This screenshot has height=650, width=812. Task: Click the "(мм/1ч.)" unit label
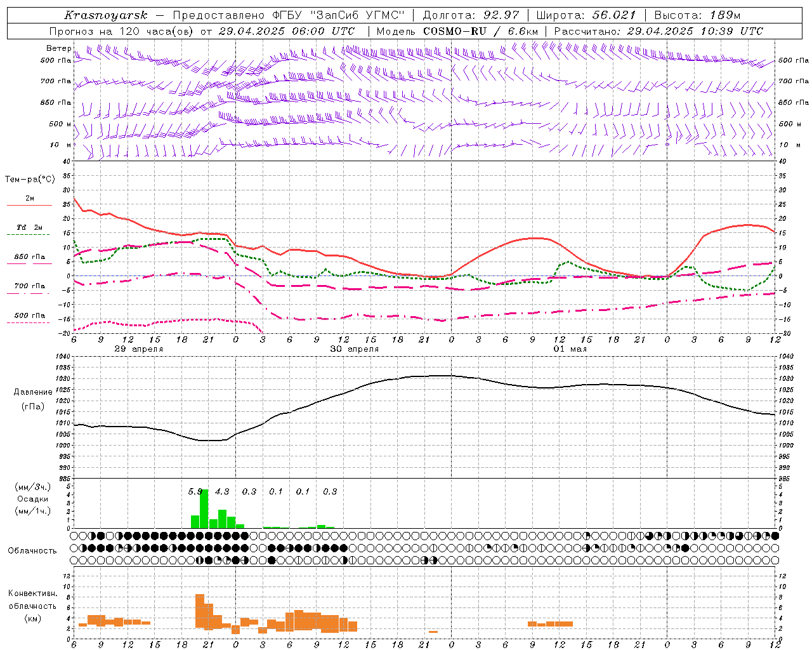[x=33, y=511]
